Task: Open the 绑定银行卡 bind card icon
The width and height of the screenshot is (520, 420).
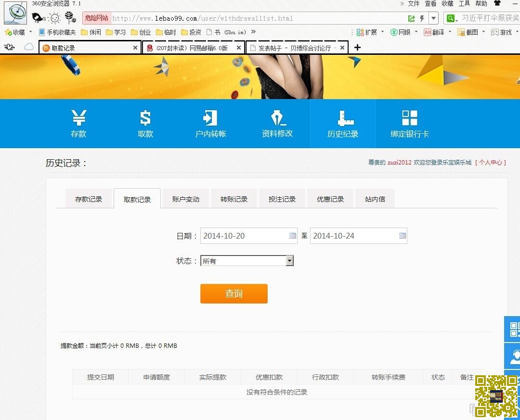Action: click(410, 123)
